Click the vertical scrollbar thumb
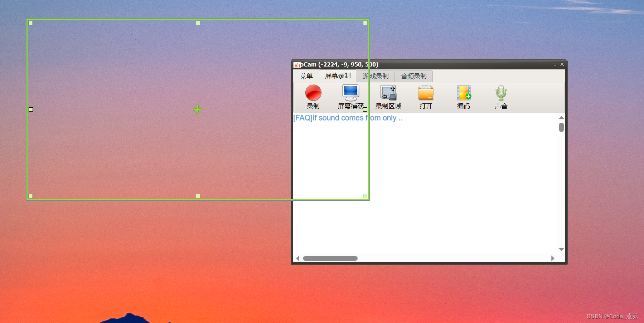The width and height of the screenshot is (644, 323). pyautogui.click(x=561, y=127)
